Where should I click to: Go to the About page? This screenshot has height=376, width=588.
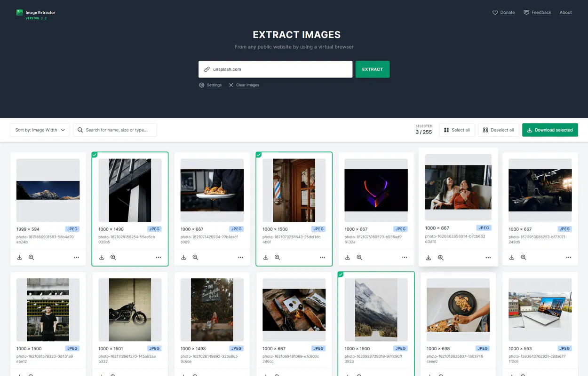coord(565,13)
